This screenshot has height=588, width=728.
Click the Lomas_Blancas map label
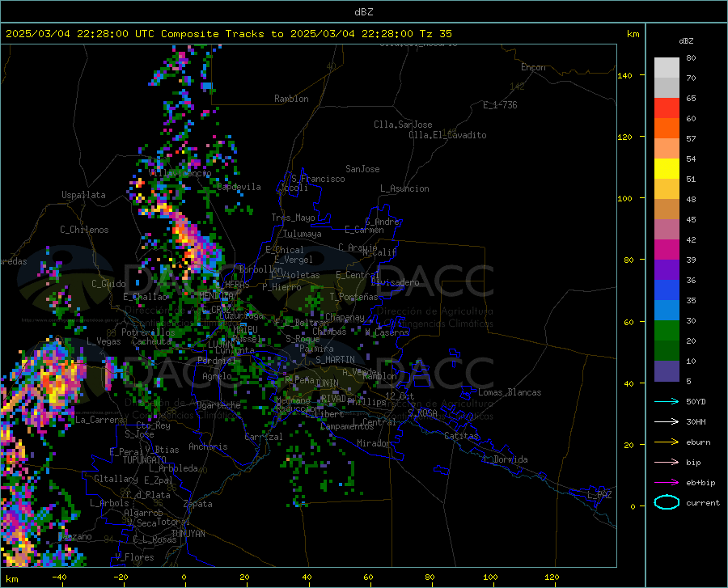510,392
